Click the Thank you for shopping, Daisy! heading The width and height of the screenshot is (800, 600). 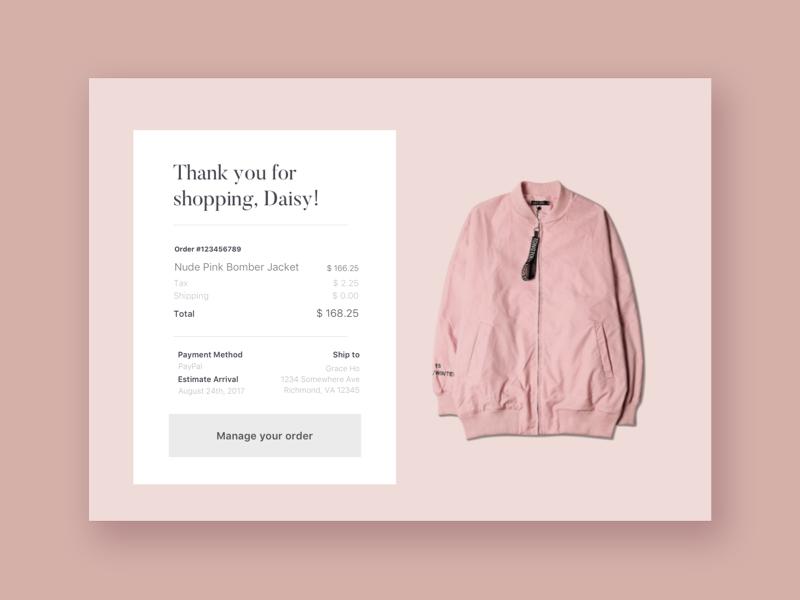coord(246,186)
